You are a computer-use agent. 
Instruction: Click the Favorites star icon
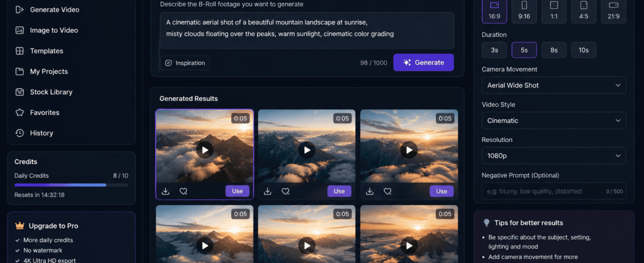click(19, 112)
